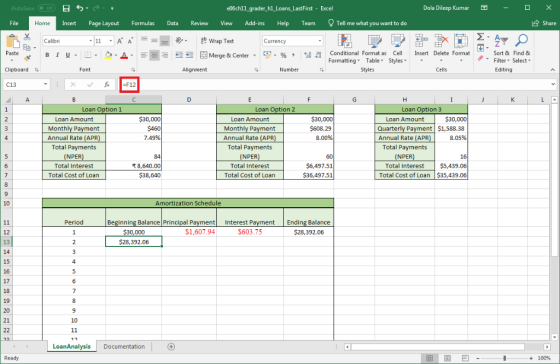Toggle Center horizontal alignment
Screen dimensions: 560x364
click(154, 55)
